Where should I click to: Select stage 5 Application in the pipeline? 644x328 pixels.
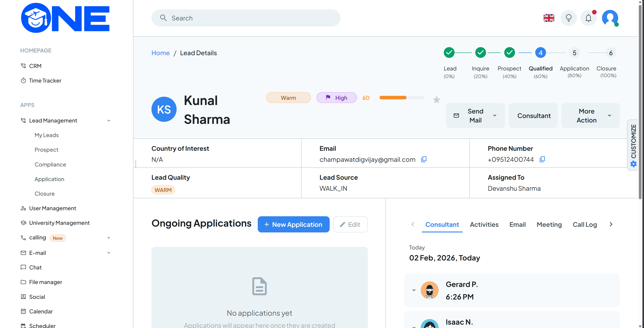pyautogui.click(x=574, y=53)
